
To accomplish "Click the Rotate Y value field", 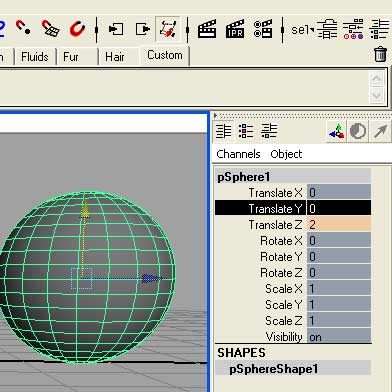I will click(x=339, y=256).
